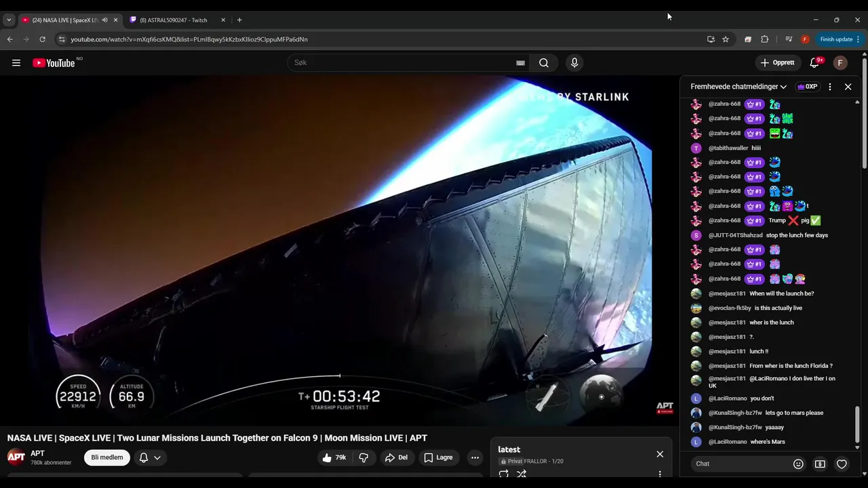Go forward in browser history
The width and height of the screenshot is (868, 488).
tap(26, 39)
